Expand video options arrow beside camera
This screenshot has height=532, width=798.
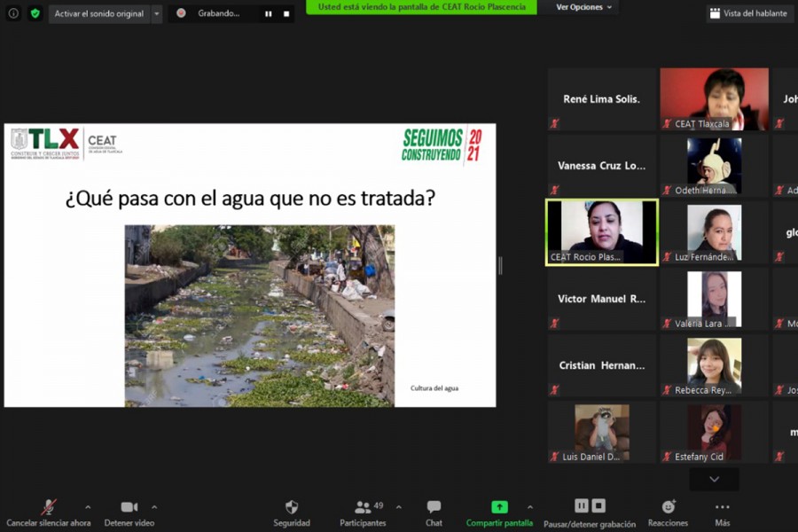point(154,507)
